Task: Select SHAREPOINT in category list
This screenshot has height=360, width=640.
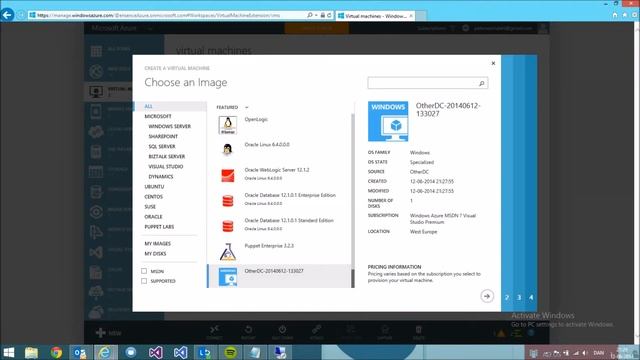Action: point(163,136)
